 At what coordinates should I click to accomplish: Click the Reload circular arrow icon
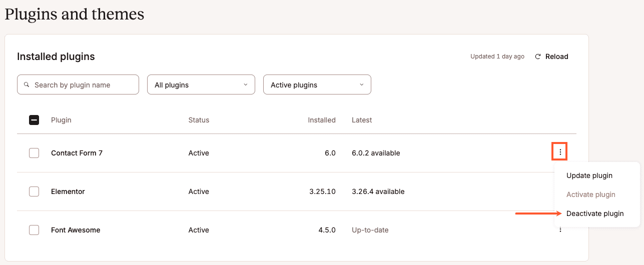click(x=538, y=56)
